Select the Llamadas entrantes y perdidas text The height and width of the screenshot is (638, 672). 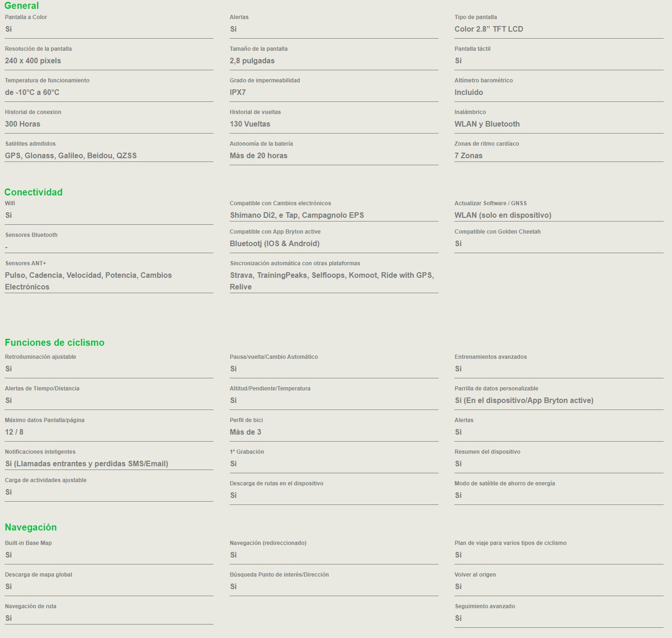tap(86, 463)
